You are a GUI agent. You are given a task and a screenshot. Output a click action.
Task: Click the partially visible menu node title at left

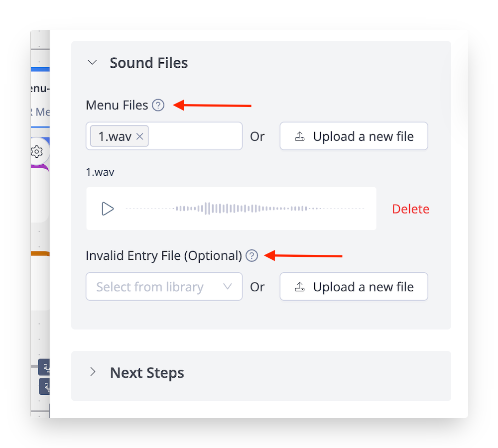40,89
